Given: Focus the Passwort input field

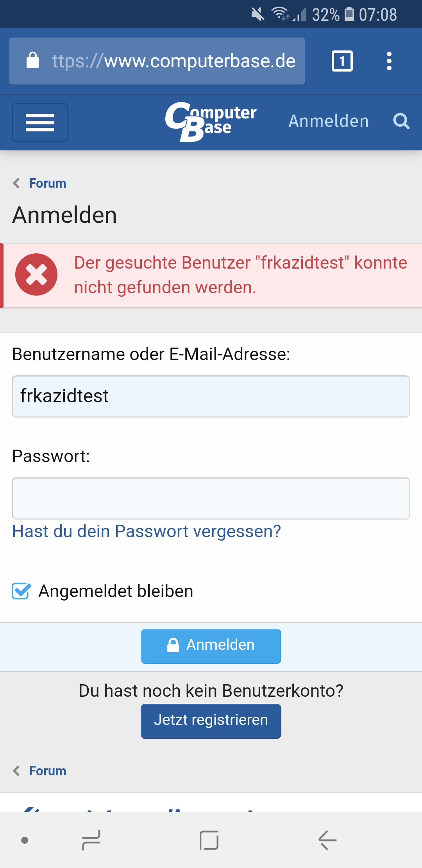Looking at the screenshot, I should pos(211,498).
